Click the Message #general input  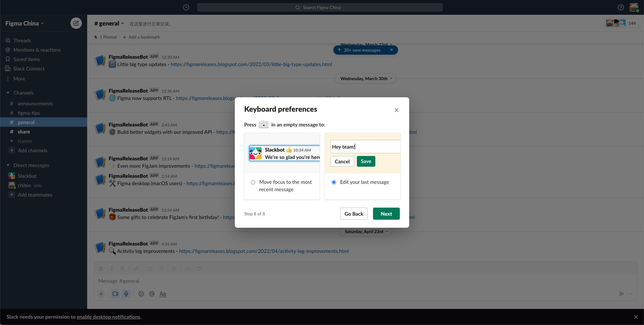coord(365,281)
